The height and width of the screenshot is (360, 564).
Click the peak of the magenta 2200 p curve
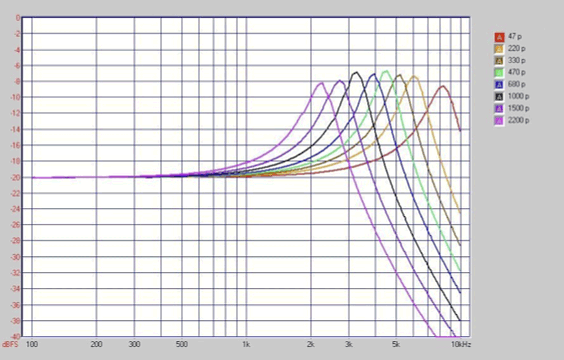(x=321, y=83)
